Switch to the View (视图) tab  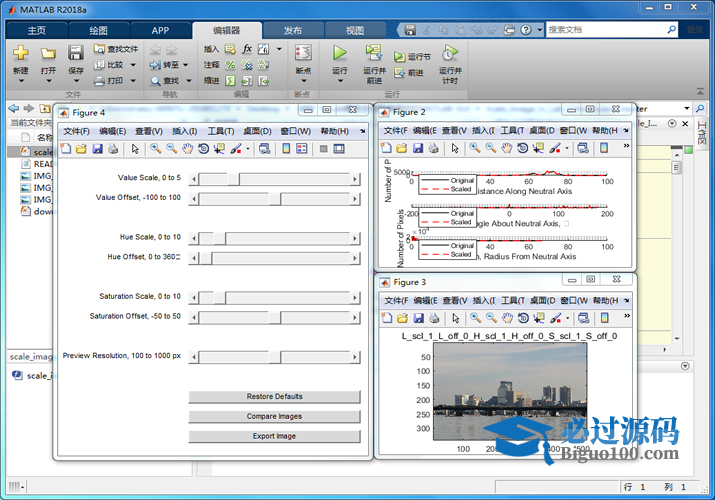355,31
